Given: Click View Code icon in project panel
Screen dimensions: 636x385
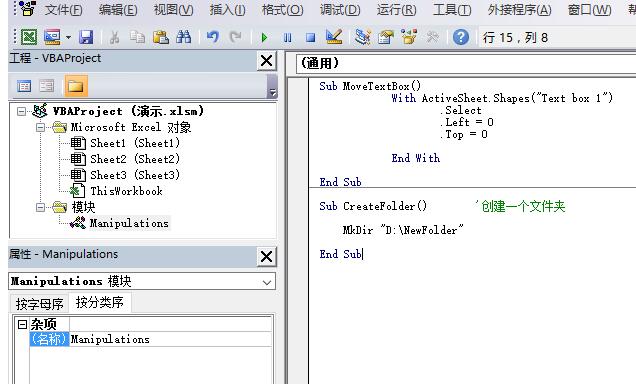Looking at the screenshot, I should (24, 86).
